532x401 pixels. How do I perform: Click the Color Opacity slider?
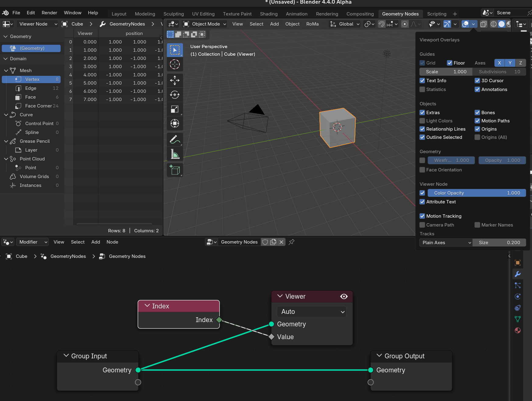point(476,193)
